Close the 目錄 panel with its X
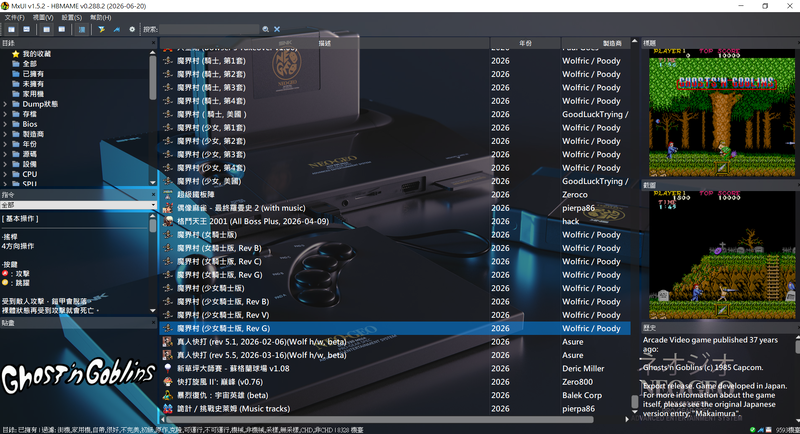 [x=153, y=43]
